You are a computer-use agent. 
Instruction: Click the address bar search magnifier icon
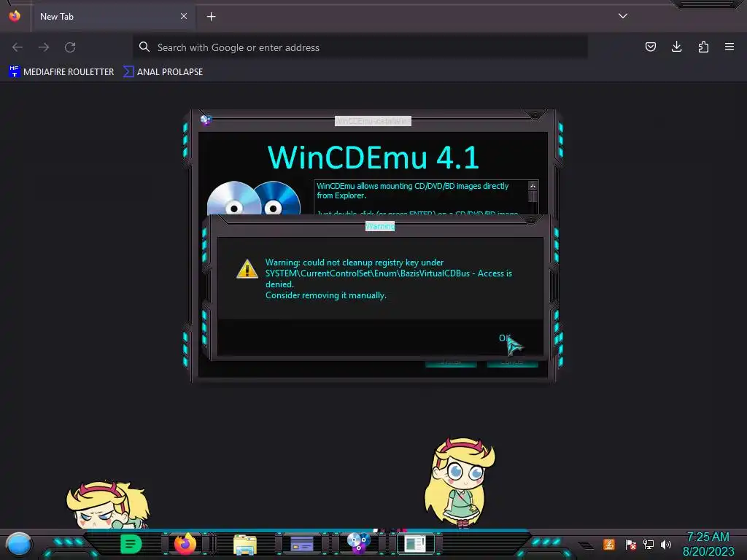[144, 47]
